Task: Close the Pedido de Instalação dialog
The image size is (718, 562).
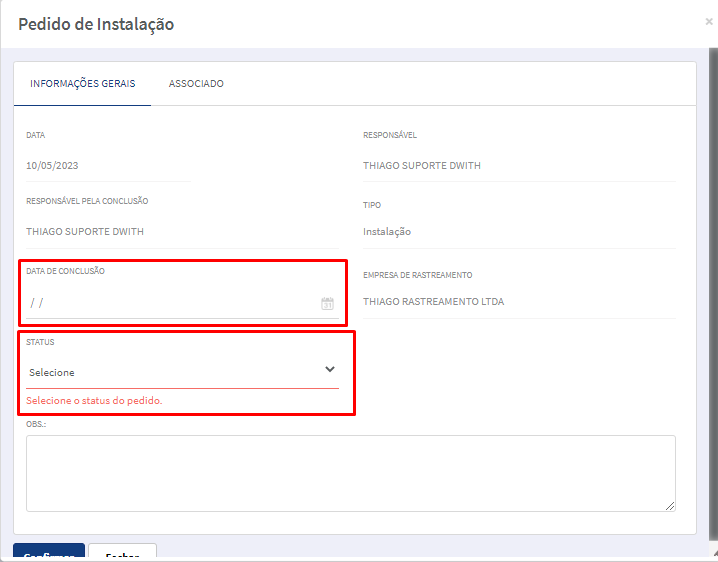Action: pyautogui.click(x=708, y=22)
